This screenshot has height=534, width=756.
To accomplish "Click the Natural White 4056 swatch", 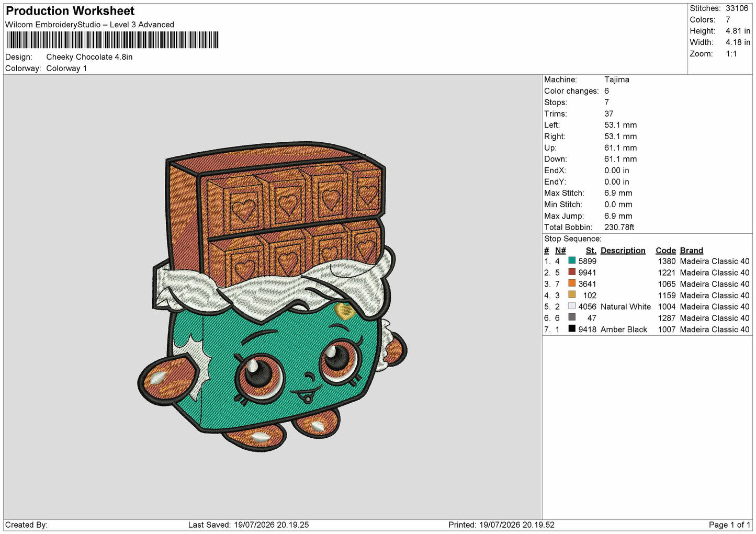I will pos(572,306).
